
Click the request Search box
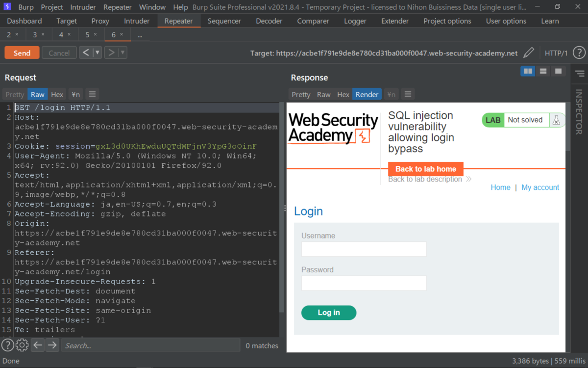tap(151, 345)
